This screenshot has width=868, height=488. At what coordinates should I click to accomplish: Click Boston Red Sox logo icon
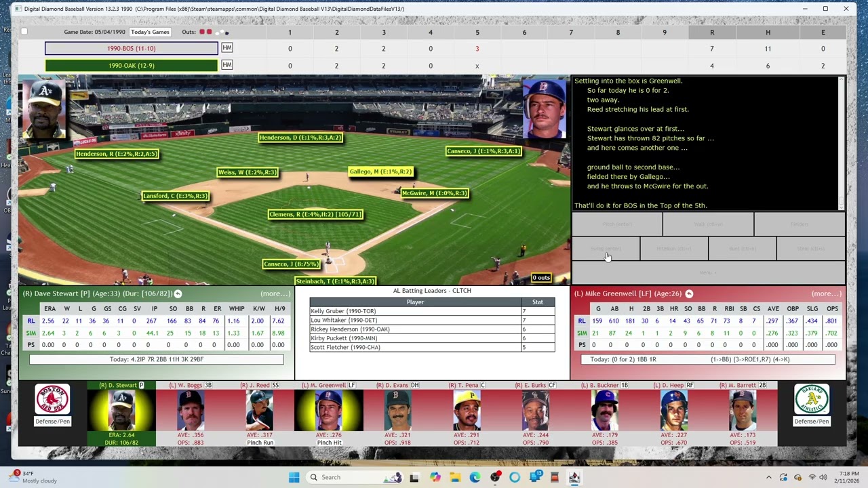coord(52,399)
